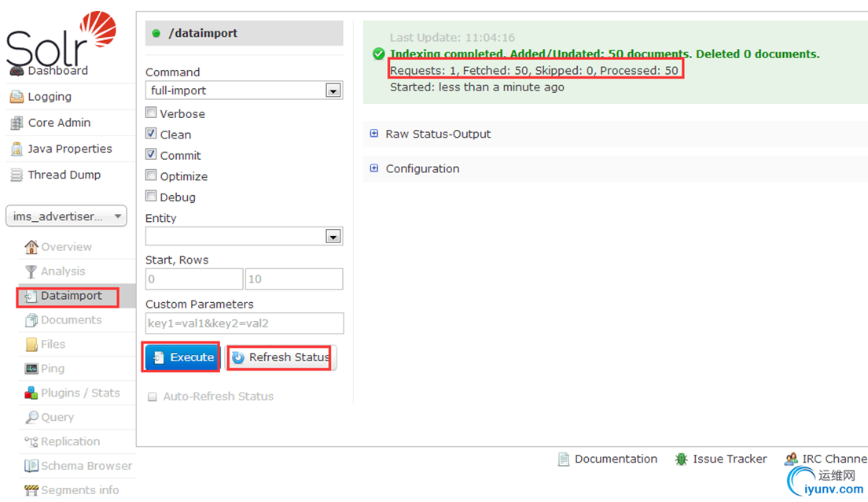Click the Java Properties icon
Viewport: 868px width, 502px height.
pos(17,149)
